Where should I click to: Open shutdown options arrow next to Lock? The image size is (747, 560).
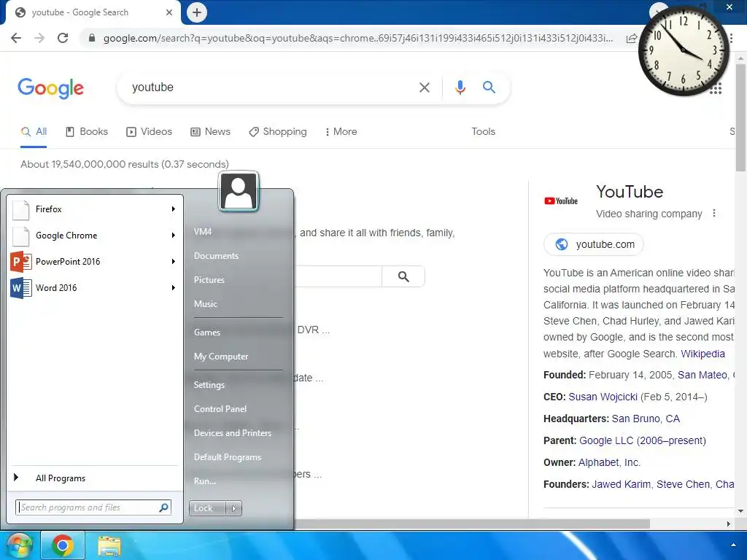[x=233, y=508]
